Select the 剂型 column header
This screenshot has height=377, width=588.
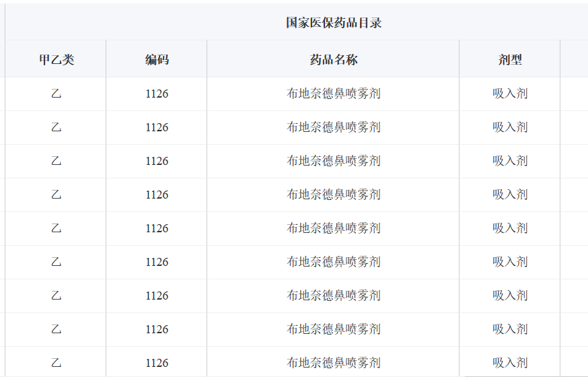point(510,60)
